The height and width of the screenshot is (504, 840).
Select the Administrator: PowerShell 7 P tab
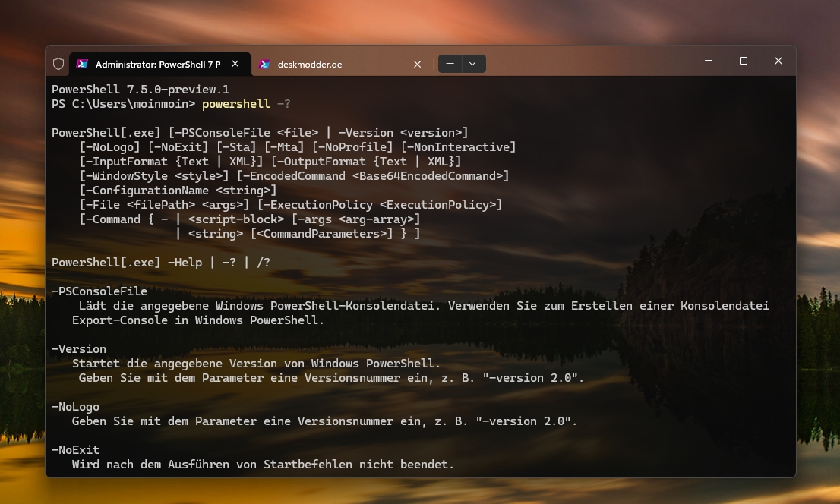[x=160, y=64]
